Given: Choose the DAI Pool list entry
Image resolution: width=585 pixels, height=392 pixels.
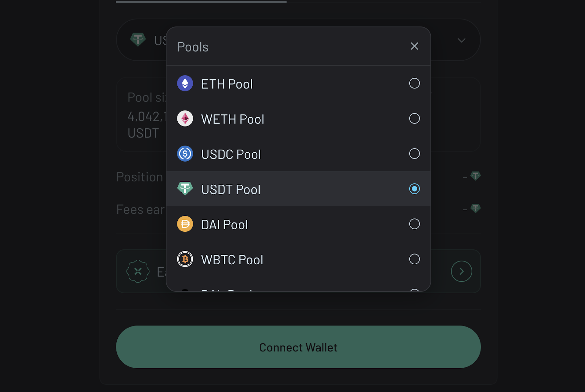Looking at the screenshot, I should coord(298,224).
